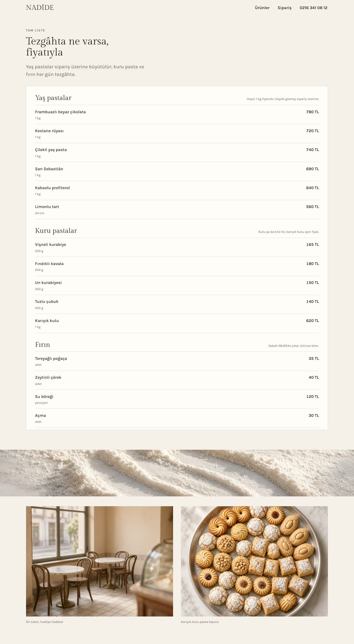Open the café salon interior photo

coord(100,561)
